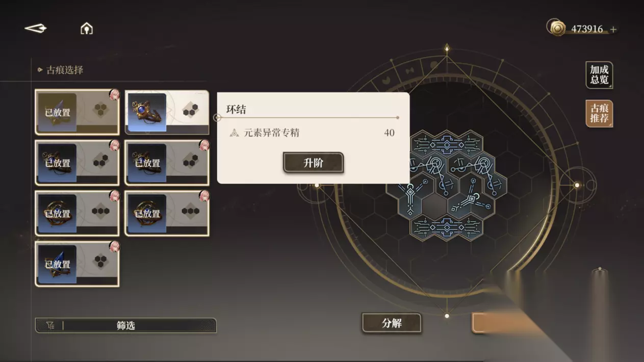Click the filter funnel icon beside 筛选

[x=50, y=325]
